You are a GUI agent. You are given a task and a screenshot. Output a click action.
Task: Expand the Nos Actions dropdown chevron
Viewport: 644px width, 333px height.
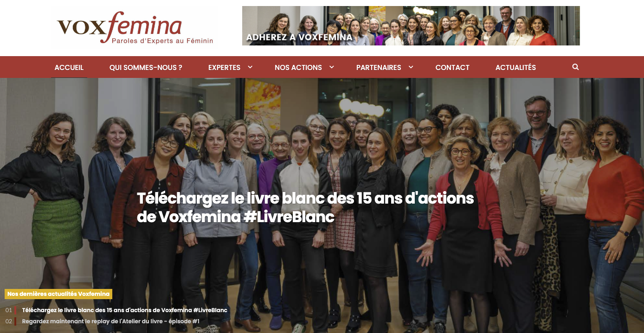(x=332, y=67)
